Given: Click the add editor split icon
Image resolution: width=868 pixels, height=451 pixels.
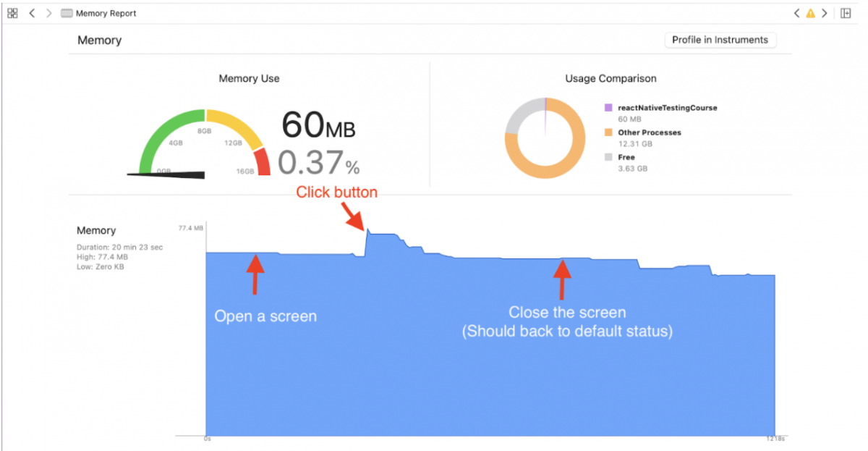Looking at the screenshot, I should (x=846, y=13).
